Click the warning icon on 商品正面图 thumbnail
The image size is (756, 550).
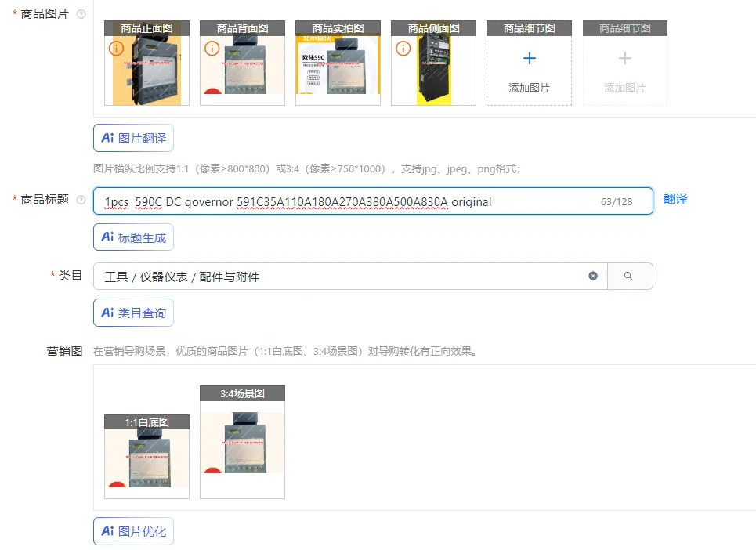click(116, 49)
